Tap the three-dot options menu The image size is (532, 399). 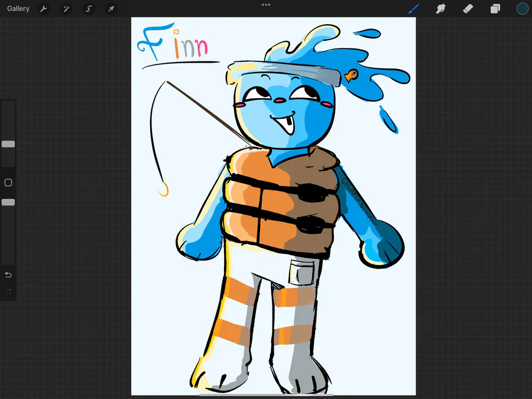(266, 5)
